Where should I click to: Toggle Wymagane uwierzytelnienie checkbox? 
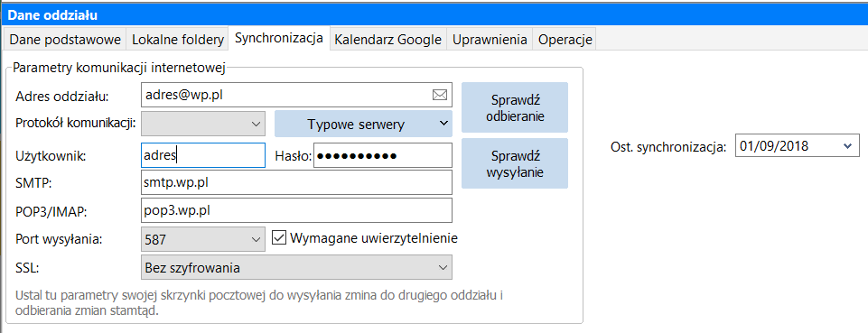coord(280,238)
